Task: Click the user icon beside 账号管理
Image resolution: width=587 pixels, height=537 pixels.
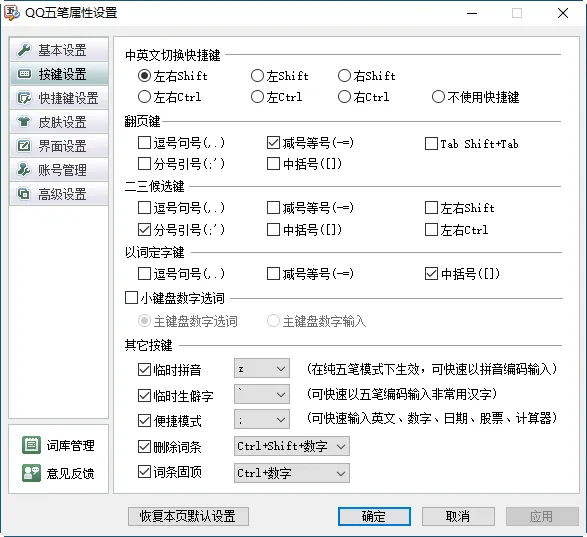Action: 24,170
